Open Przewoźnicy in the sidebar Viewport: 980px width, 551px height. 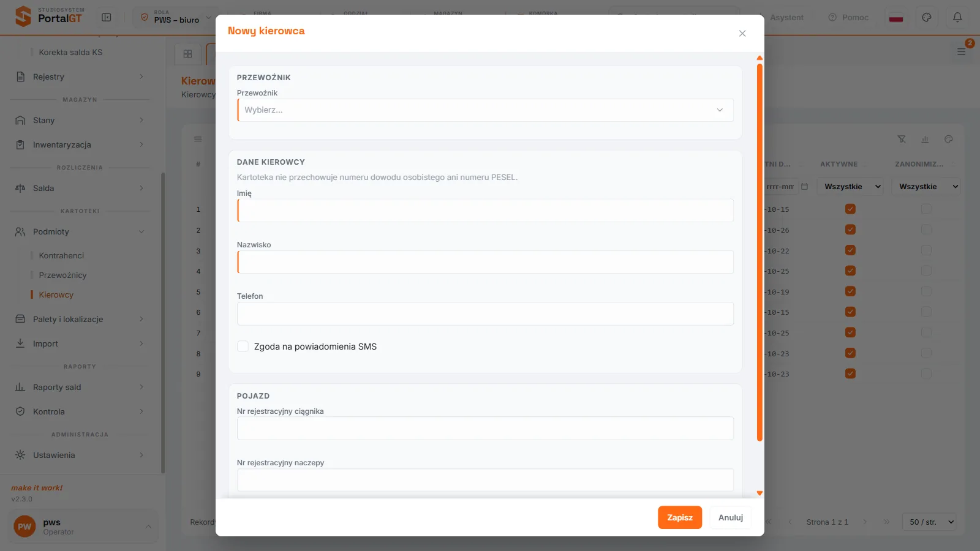[62, 275]
